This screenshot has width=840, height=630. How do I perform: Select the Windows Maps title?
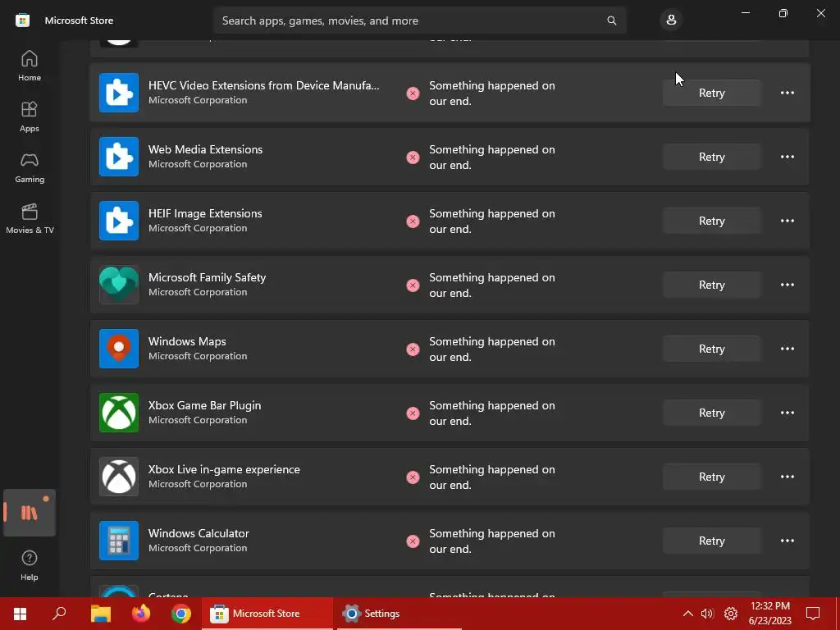pyautogui.click(x=187, y=341)
